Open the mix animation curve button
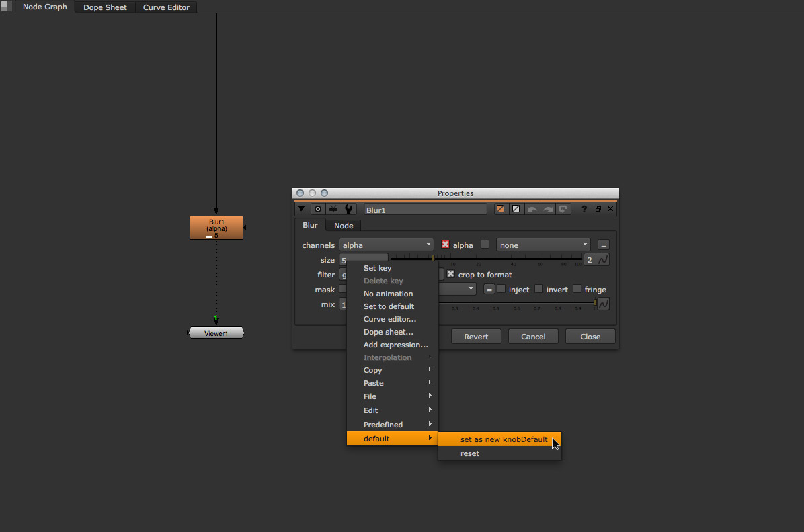804x532 pixels. pyautogui.click(x=603, y=304)
